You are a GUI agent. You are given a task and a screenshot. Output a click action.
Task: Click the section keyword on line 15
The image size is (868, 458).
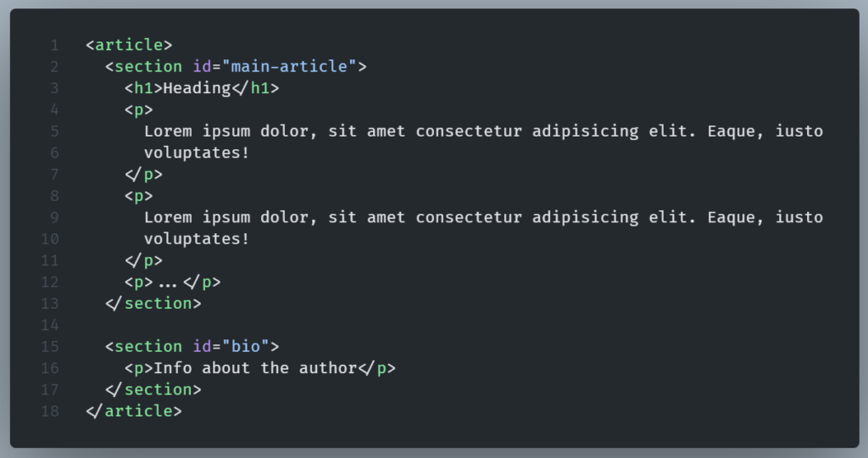tap(148, 346)
